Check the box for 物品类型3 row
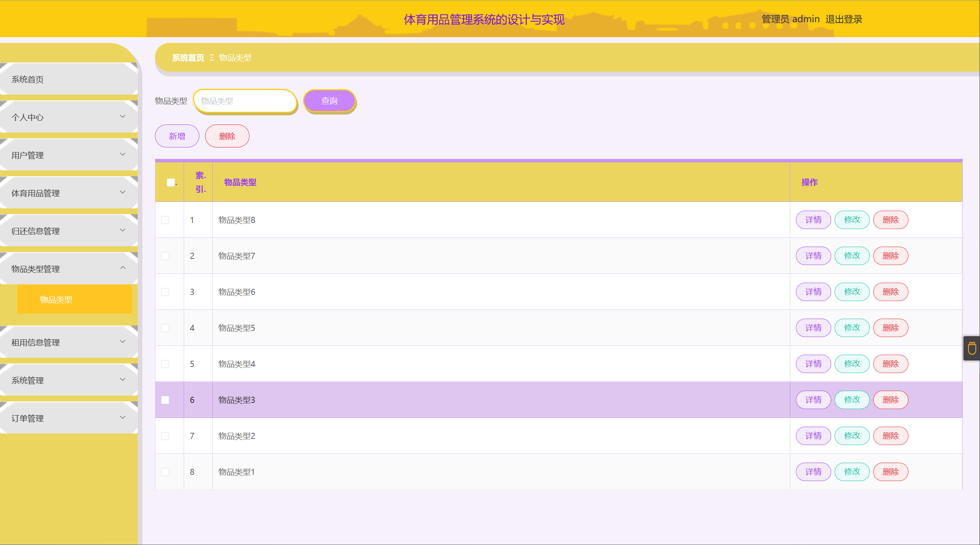The height and width of the screenshot is (545, 980). (165, 400)
